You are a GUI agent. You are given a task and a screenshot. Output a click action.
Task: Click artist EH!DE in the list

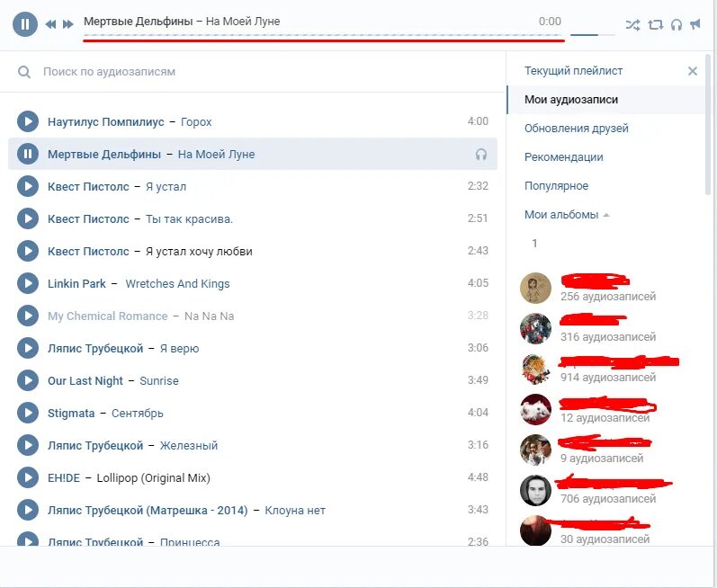click(64, 478)
